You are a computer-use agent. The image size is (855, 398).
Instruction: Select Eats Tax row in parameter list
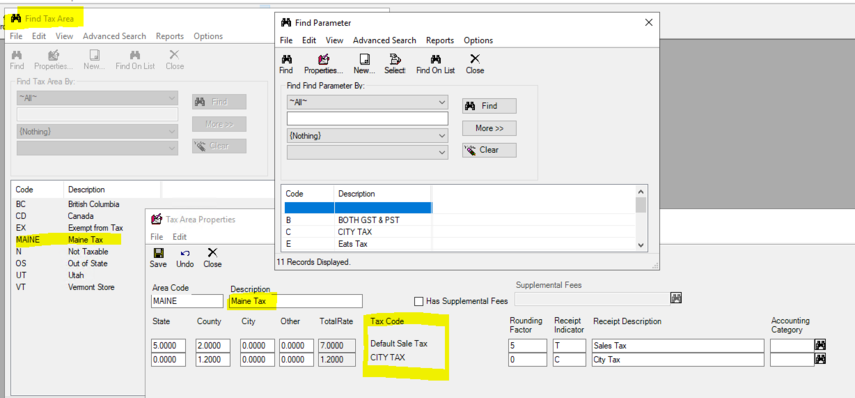coord(357,244)
